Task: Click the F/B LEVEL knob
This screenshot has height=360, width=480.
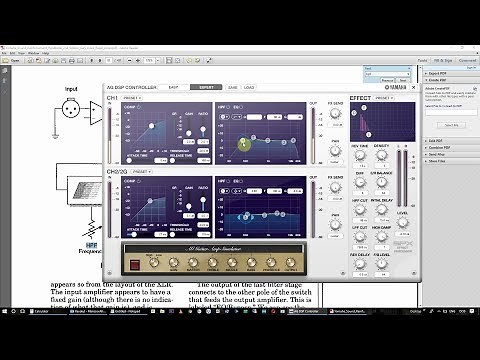Action: click(381, 264)
